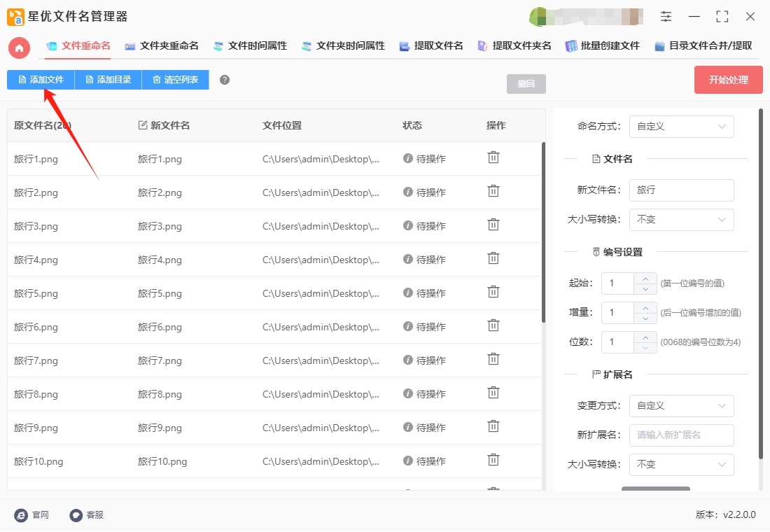Screen dimensions: 770x532
Task: Delete the 旅行2.png row with trash icon
Action: pos(493,191)
